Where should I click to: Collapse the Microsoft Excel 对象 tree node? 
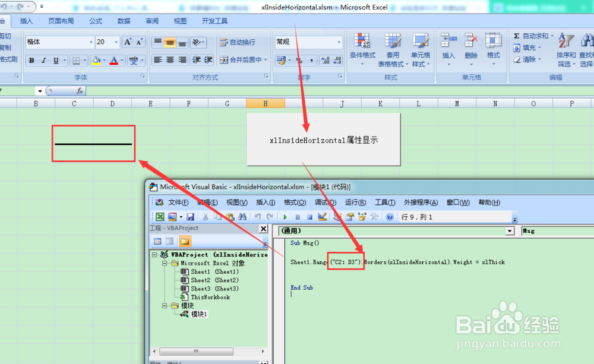(x=165, y=263)
